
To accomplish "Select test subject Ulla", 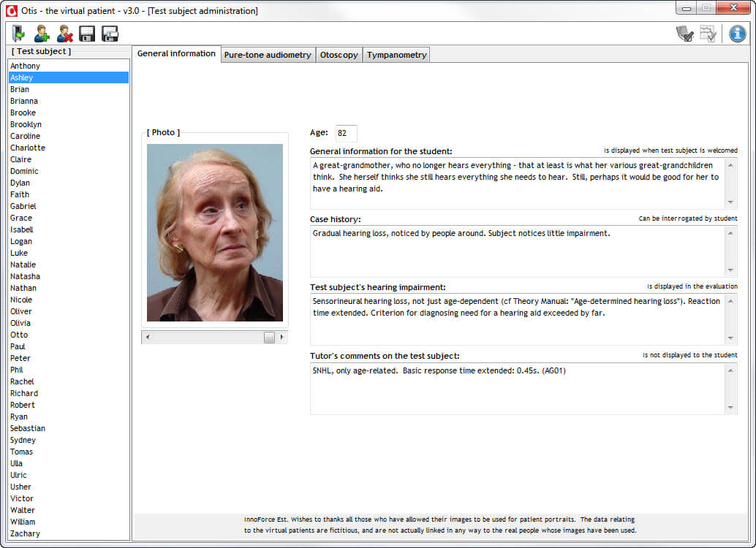I will [x=69, y=463].
